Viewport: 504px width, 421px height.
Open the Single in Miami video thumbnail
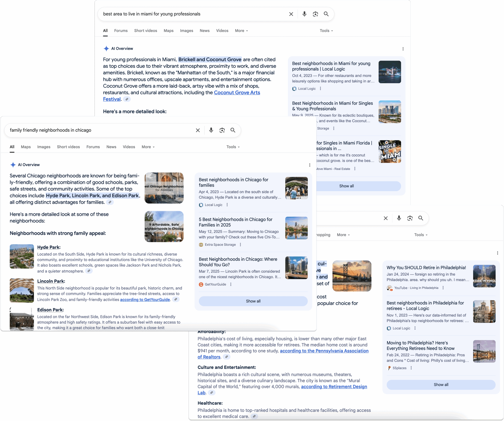point(390,151)
